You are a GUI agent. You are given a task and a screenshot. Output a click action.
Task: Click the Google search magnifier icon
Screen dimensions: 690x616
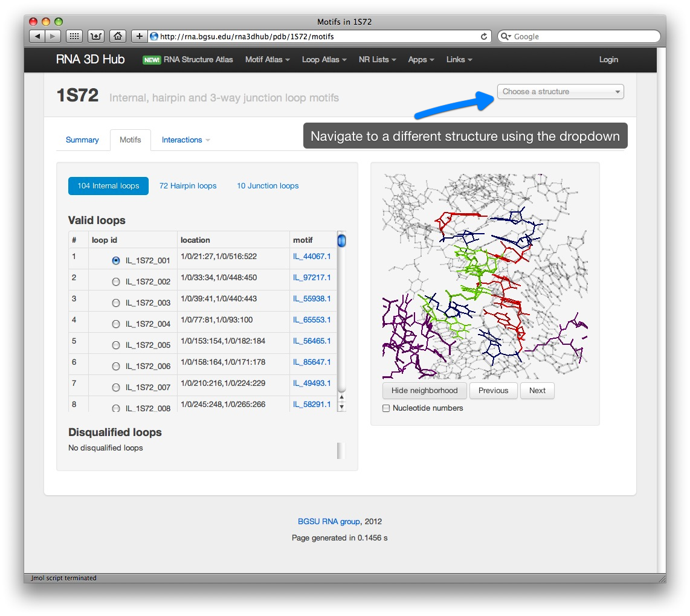coord(506,36)
